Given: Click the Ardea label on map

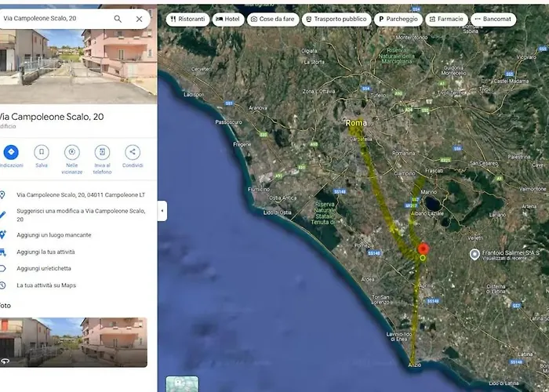Looking at the screenshot, I should 368,279.
